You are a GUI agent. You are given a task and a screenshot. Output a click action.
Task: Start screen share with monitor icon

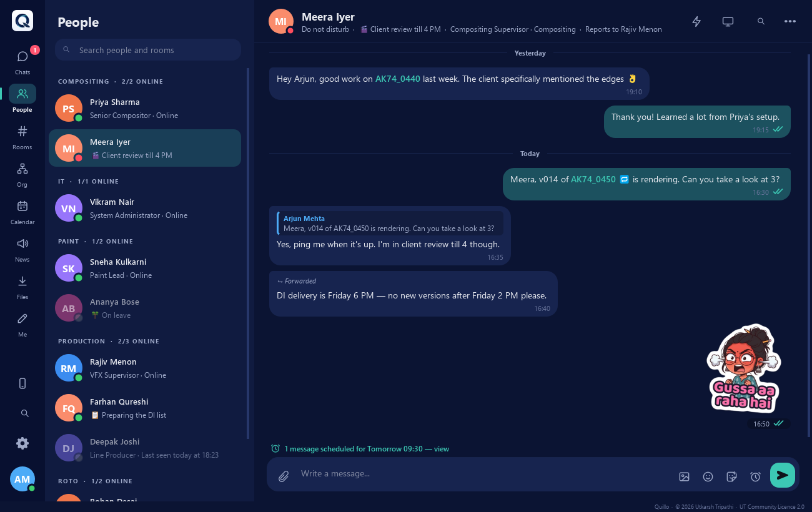tap(728, 21)
